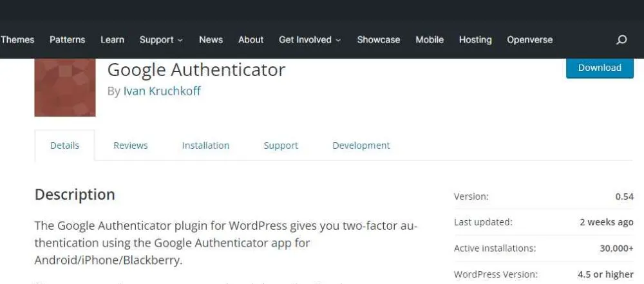Screen dimensions: 644x284
Task: Open Openverse from the nav bar
Action: (x=529, y=40)
